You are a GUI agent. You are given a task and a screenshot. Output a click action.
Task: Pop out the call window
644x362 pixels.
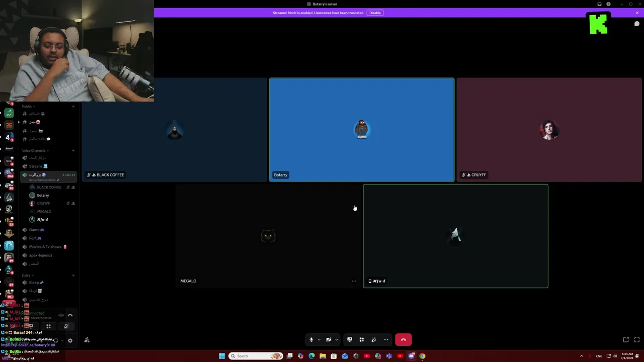click(626, 340)
